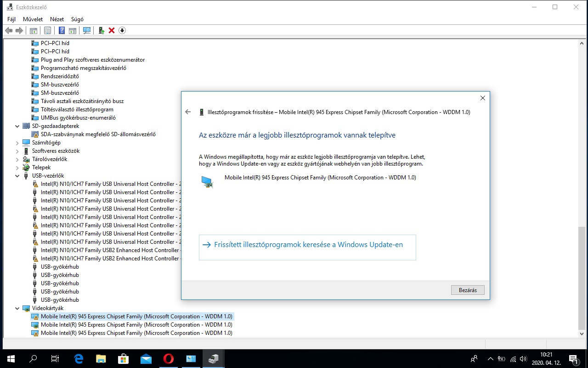This screenshot has width=588, height=368.
Task: Open Task View from the taskbar
Action: [x=55, y=359]
